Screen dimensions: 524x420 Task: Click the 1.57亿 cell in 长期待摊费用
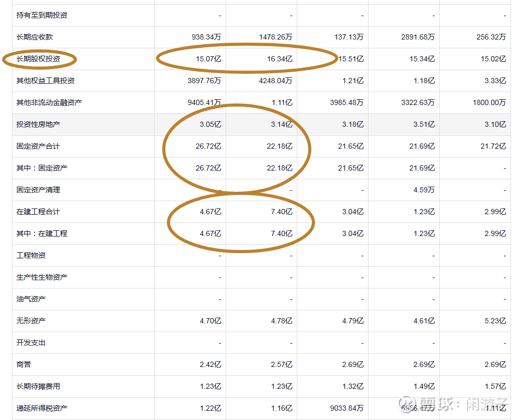495,387
